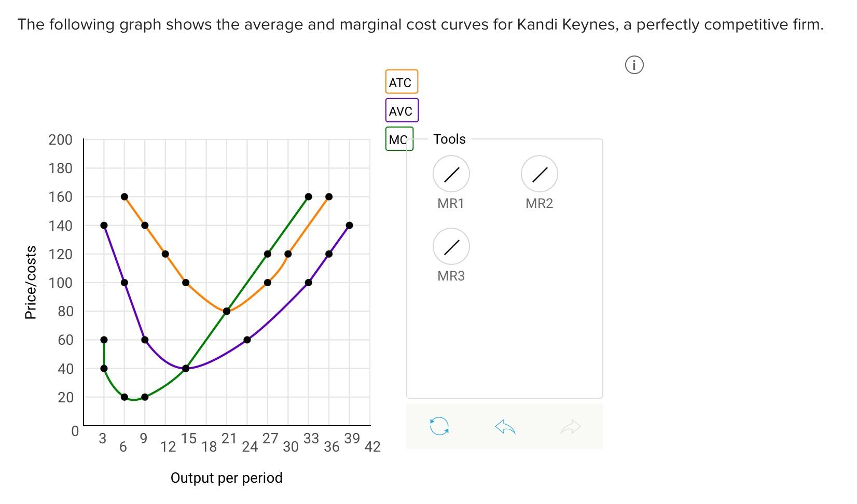This screenshot has height=504, width=857.
Task: Expand the Tools panel
Action: (449, 138)
